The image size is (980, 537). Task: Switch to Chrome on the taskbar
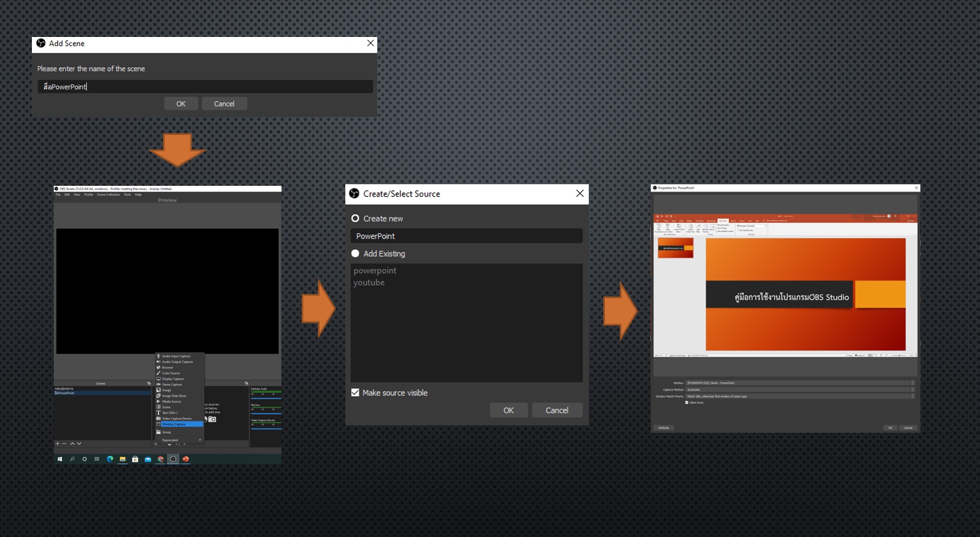tap(161, 459)
